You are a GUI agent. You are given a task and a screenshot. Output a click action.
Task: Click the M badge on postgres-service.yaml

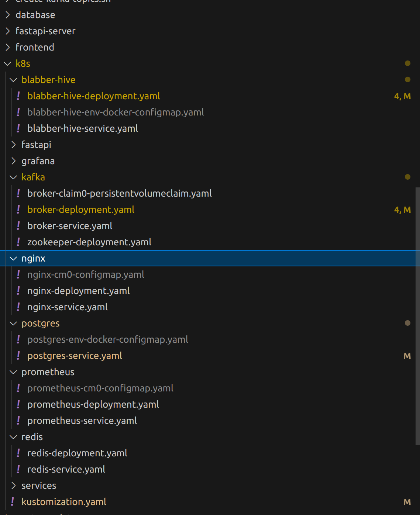click(407, 356)
